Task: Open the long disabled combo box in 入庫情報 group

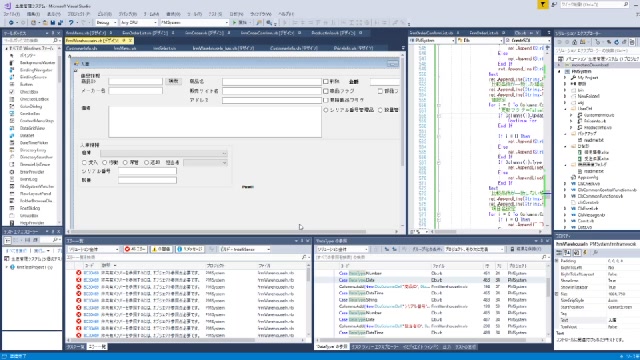Action: click(x=164, y=153)
